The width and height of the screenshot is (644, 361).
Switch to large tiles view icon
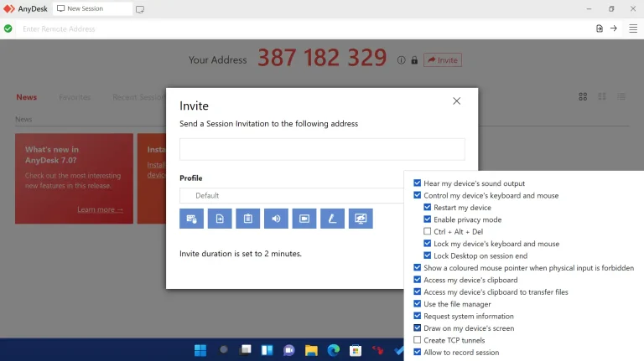tap(583, 97)
